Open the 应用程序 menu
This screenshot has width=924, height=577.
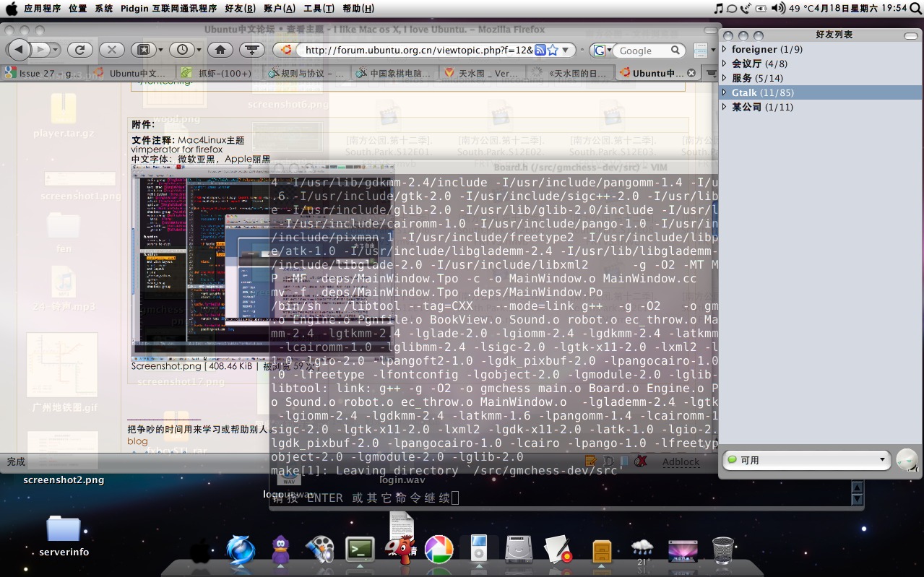(42, 8)
